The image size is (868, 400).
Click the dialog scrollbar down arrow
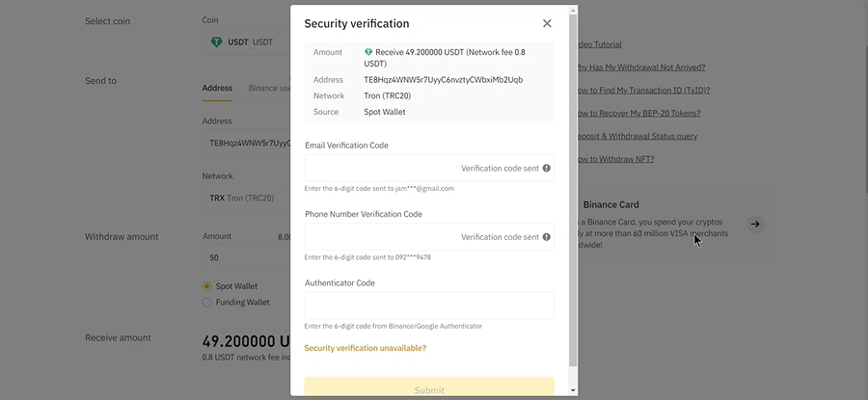(573, 390)
